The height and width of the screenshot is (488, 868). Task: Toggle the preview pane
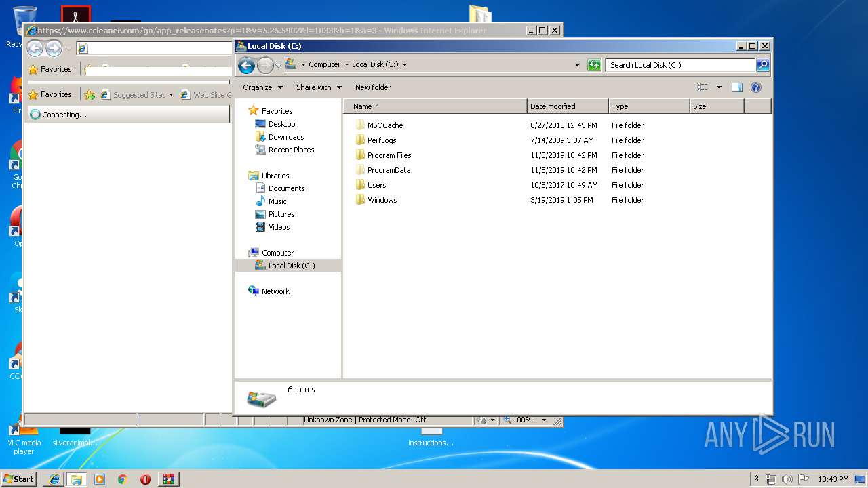point(737,87)
